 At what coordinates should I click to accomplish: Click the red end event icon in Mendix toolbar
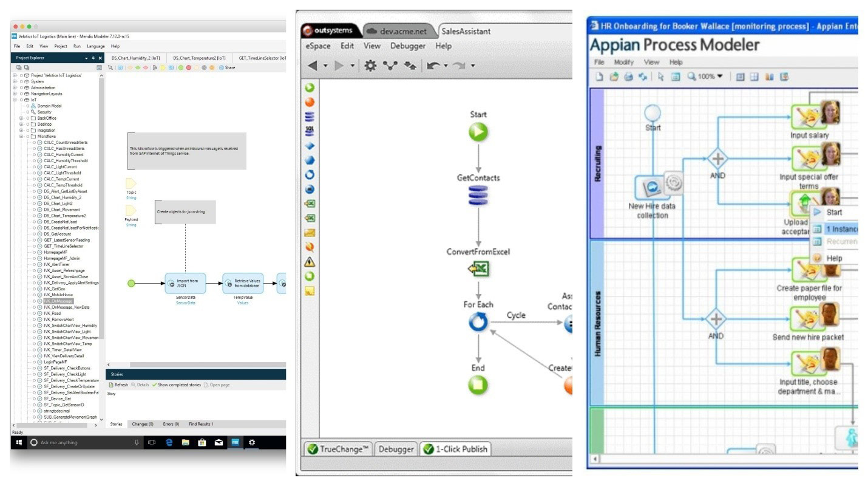189,67
